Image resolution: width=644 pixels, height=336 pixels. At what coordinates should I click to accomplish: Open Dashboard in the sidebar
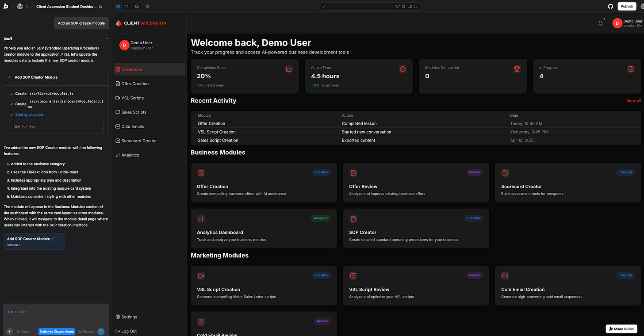click(x=149, y=69)
